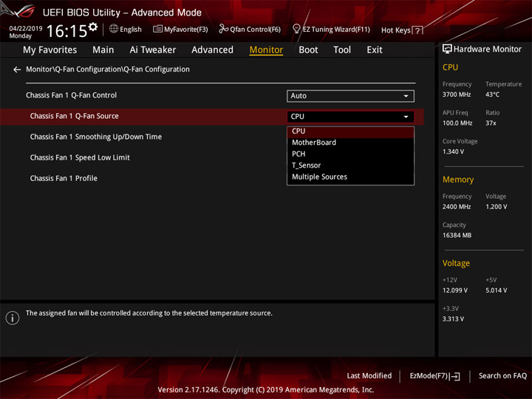Click Ratio value 37x
The width and height of the screenshot is (532, 399).
tap(491, 123)
